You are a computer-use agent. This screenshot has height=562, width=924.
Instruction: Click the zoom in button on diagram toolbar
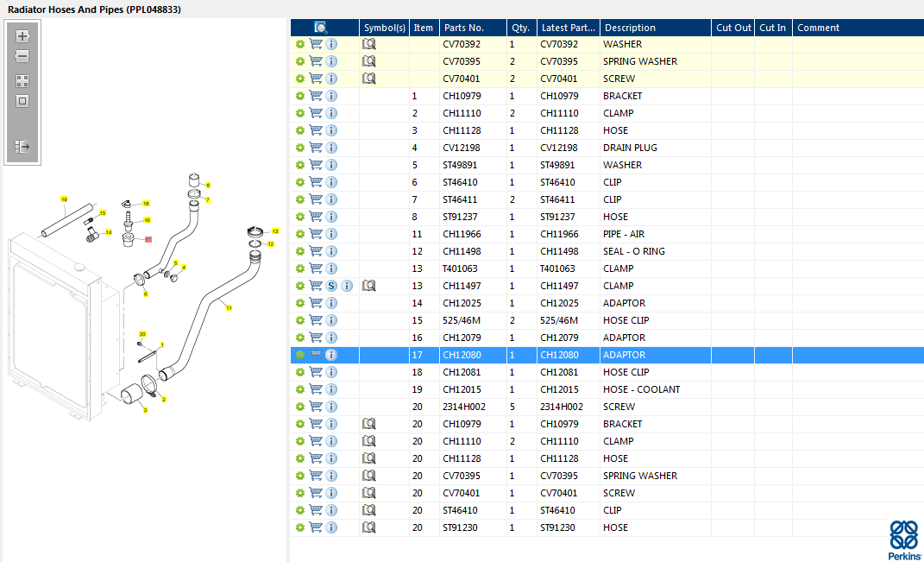click(22, 36)
